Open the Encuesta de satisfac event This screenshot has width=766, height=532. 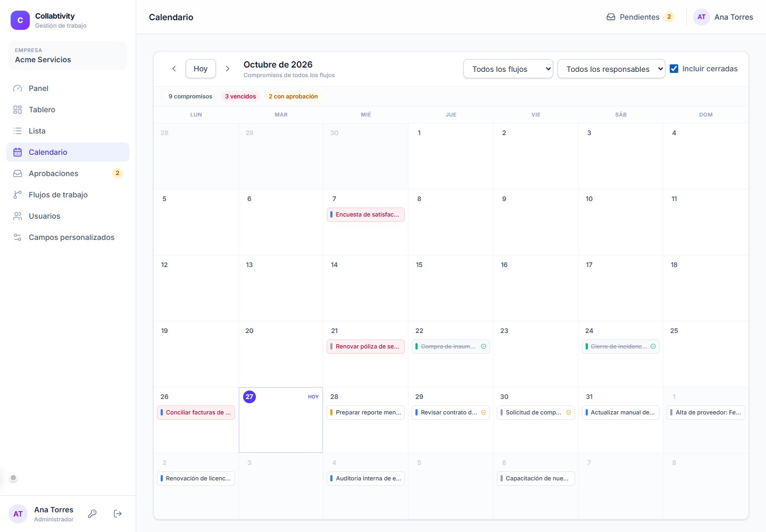(x=365, y=214)
